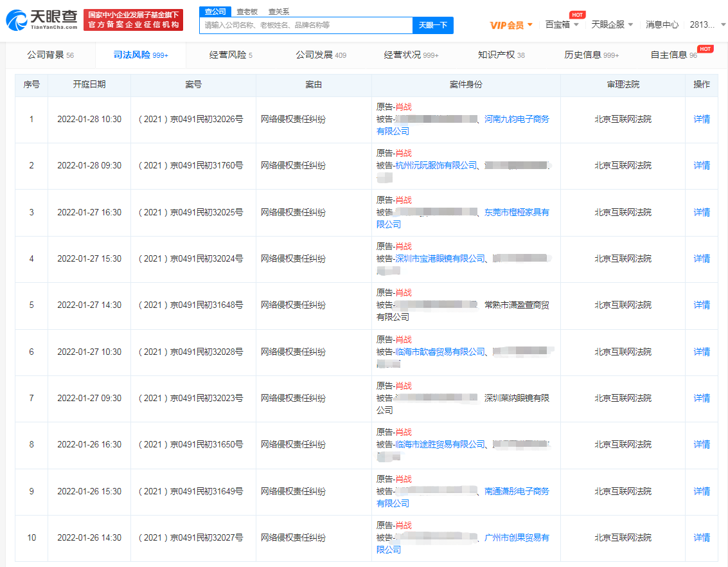The height and width of the screenshot is (567, 728).
Task: Click 临海市歆睿贸易有限公司 link
Action: (x=439, y=352)
